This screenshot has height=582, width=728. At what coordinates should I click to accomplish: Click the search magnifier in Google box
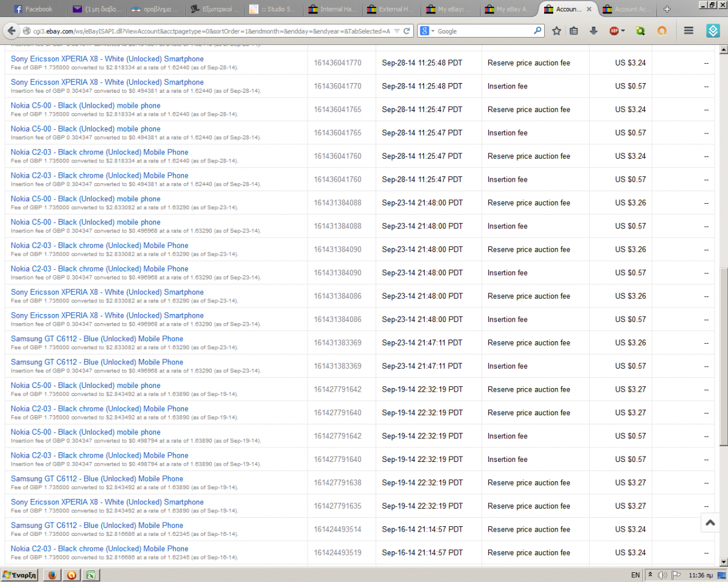click(x=538, y=31)
